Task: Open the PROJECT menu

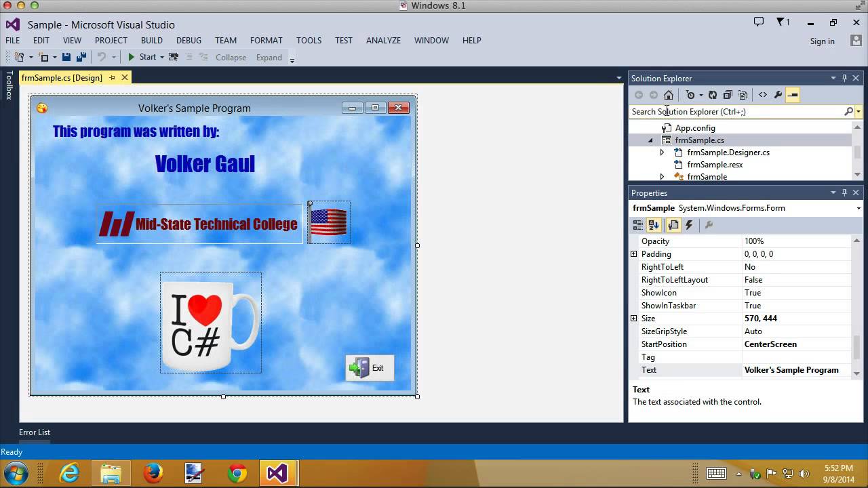Action: (111, 40)
